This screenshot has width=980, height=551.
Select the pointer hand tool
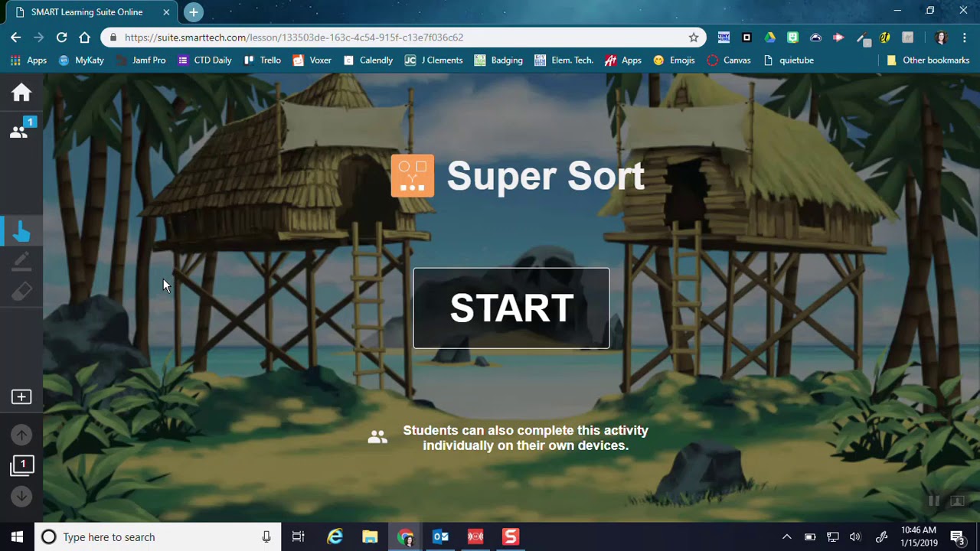coord(21,231)
